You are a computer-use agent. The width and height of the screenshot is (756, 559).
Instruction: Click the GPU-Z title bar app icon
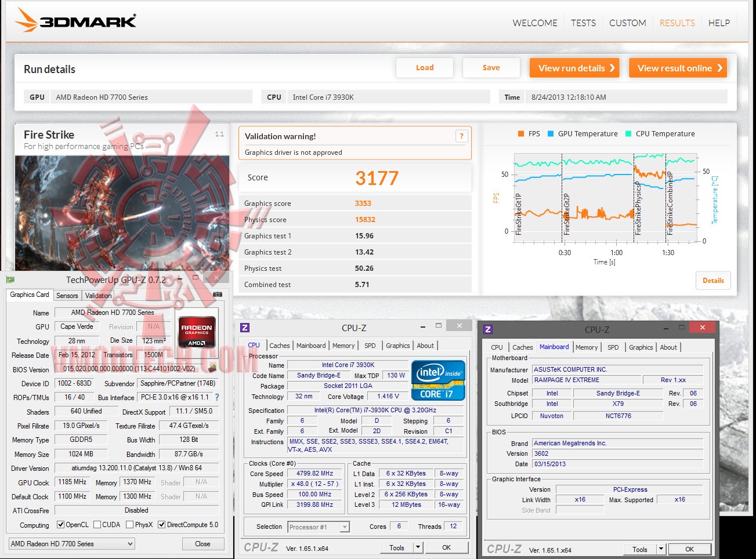pos(10,279)
